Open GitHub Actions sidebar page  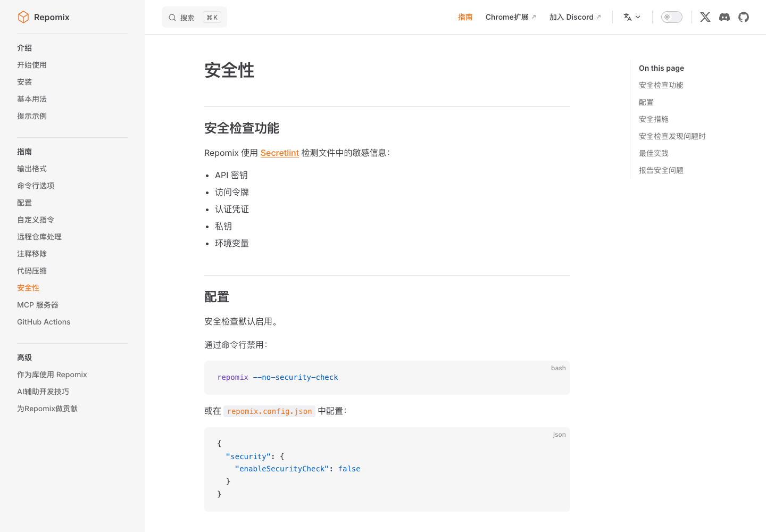click(44, 322)
